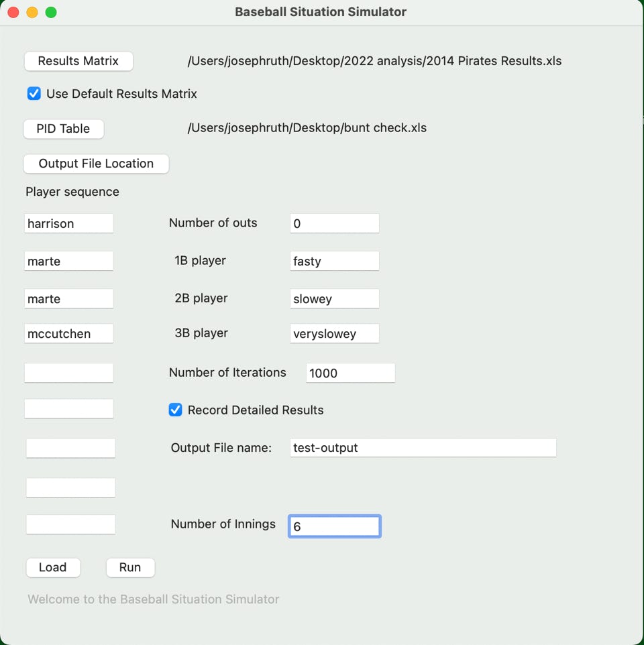
Task: Select the fifth empty player sequence field
Action: (68, 373)
